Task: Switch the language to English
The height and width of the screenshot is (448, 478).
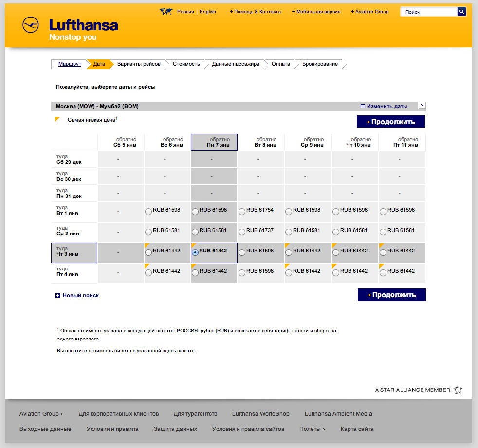Action: 207,12
